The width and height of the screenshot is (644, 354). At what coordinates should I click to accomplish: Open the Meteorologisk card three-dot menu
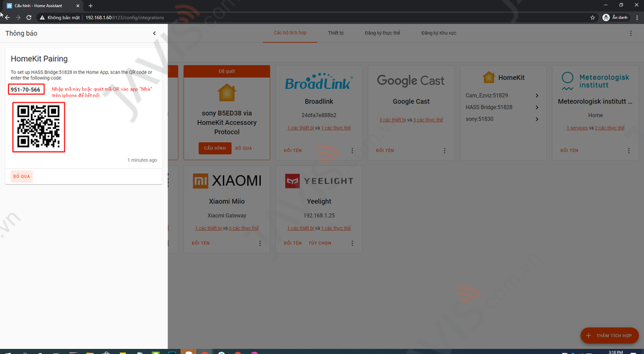[x=629, y=151]
